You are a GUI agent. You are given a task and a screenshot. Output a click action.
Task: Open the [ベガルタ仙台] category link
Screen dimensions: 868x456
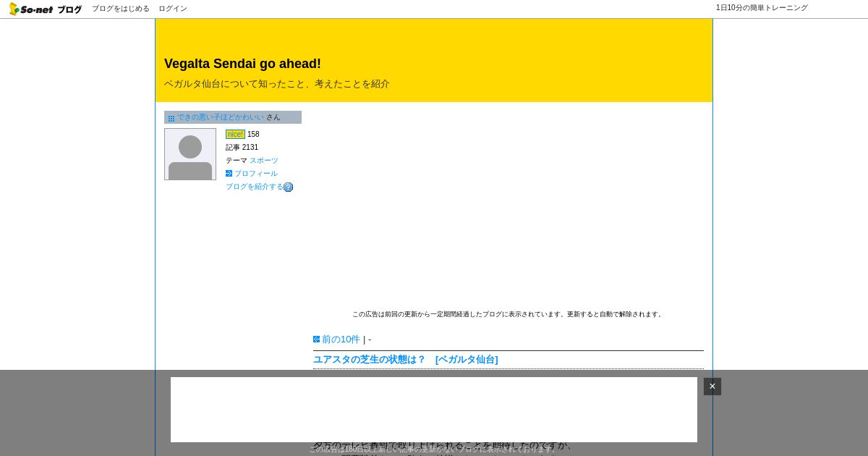coord(467,360)
